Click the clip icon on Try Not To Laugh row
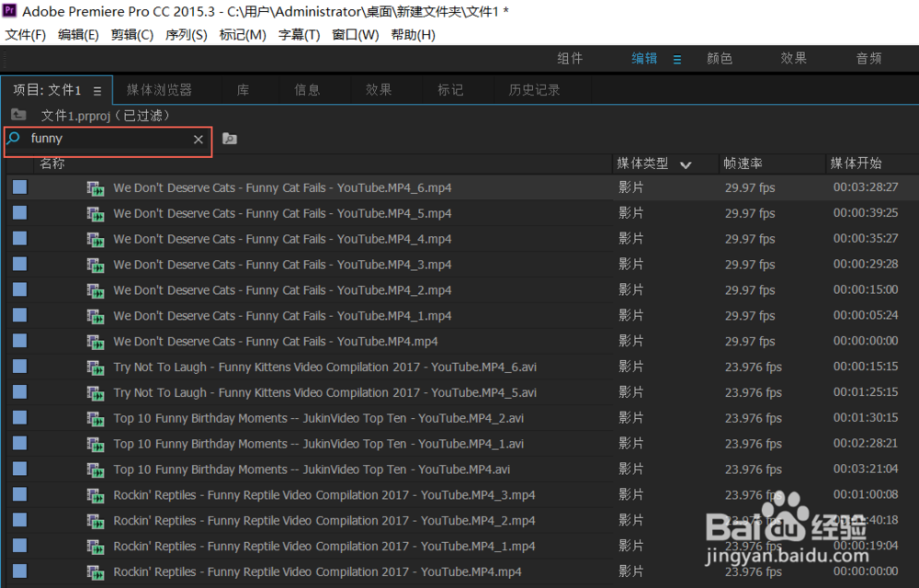Screen dimensions: 919x588 click(96, 367)
